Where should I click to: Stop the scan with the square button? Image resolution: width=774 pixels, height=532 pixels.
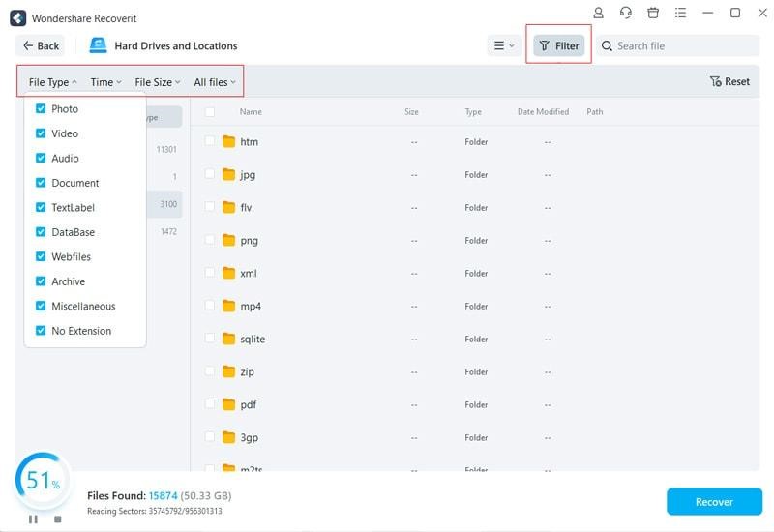tap(57, 519)
